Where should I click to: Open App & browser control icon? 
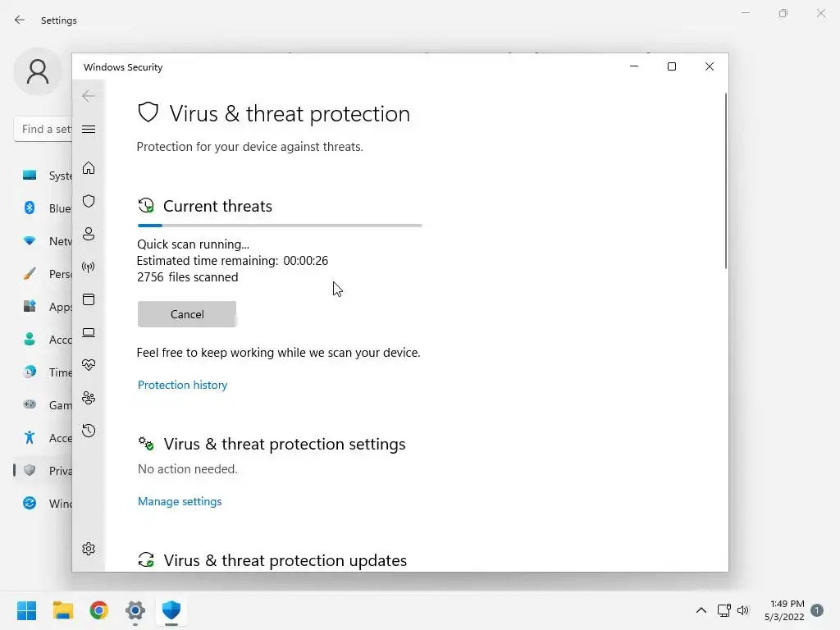(x=89, y=299)
